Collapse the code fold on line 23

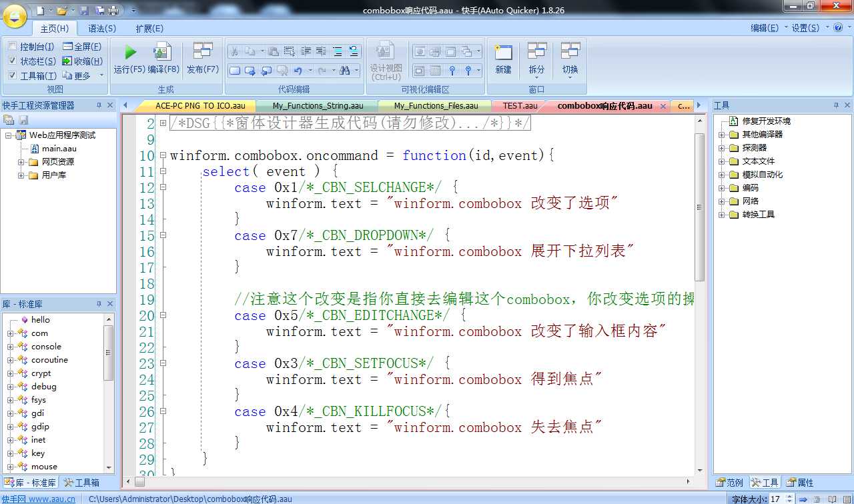[163, 363]
